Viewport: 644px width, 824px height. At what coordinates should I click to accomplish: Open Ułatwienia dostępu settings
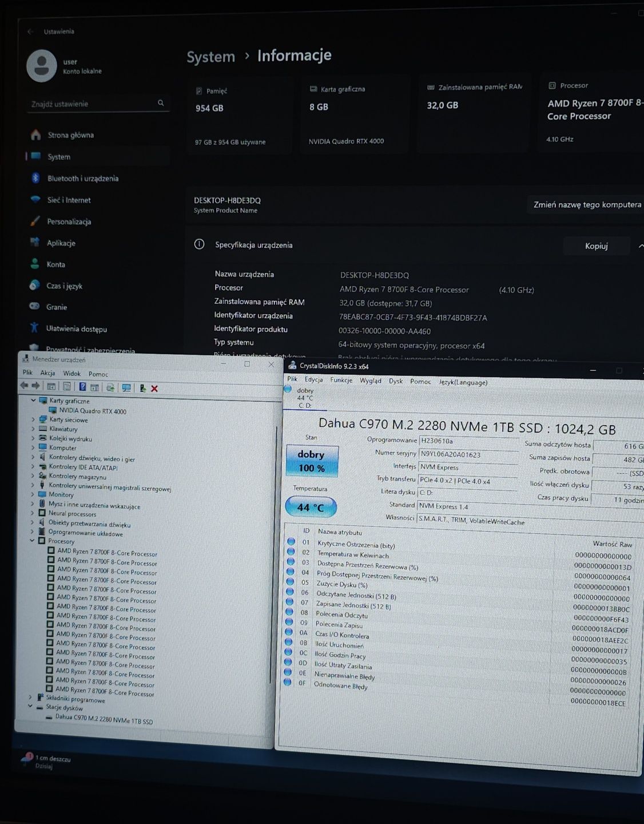76,329
